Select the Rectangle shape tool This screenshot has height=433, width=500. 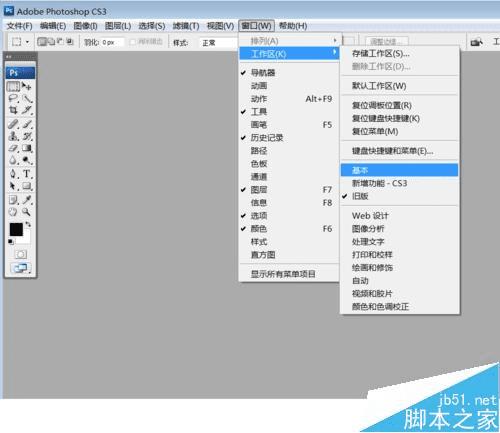coord(27,186)
